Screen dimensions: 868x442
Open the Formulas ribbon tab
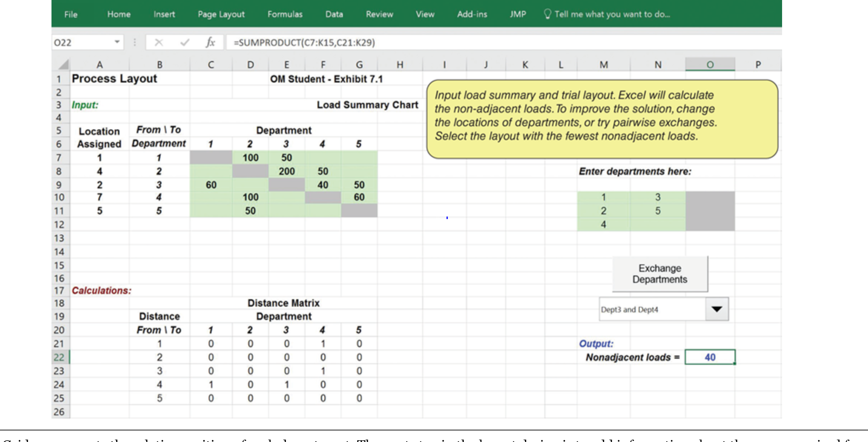285,14
